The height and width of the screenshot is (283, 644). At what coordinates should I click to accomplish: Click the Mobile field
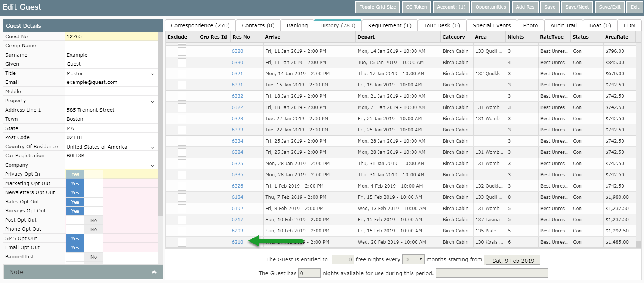[x=112, y=92]
